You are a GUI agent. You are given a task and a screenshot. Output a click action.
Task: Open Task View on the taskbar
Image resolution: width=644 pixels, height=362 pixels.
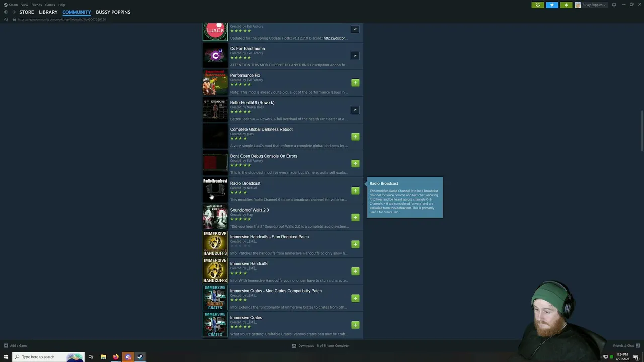(91, 357)
